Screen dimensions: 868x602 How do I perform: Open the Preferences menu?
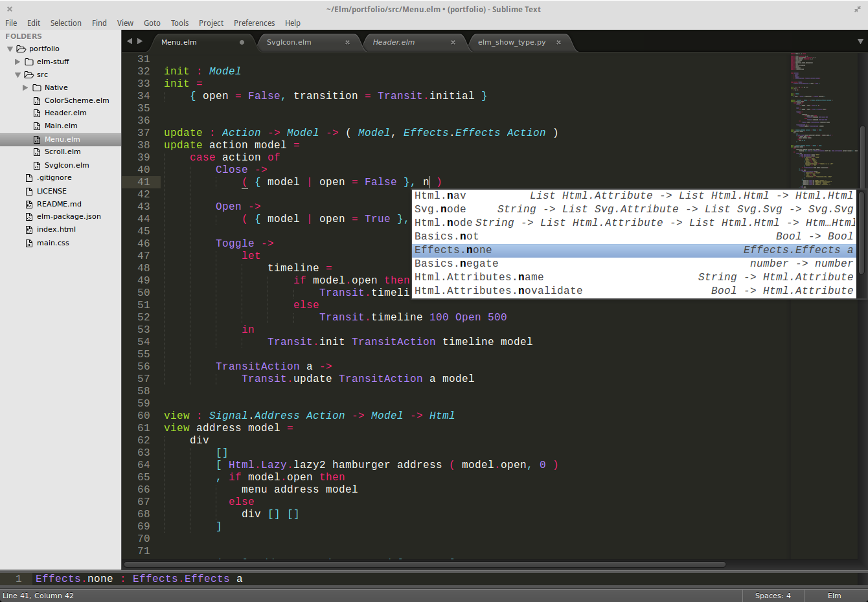pyautogui.click(x=254, y=23)
